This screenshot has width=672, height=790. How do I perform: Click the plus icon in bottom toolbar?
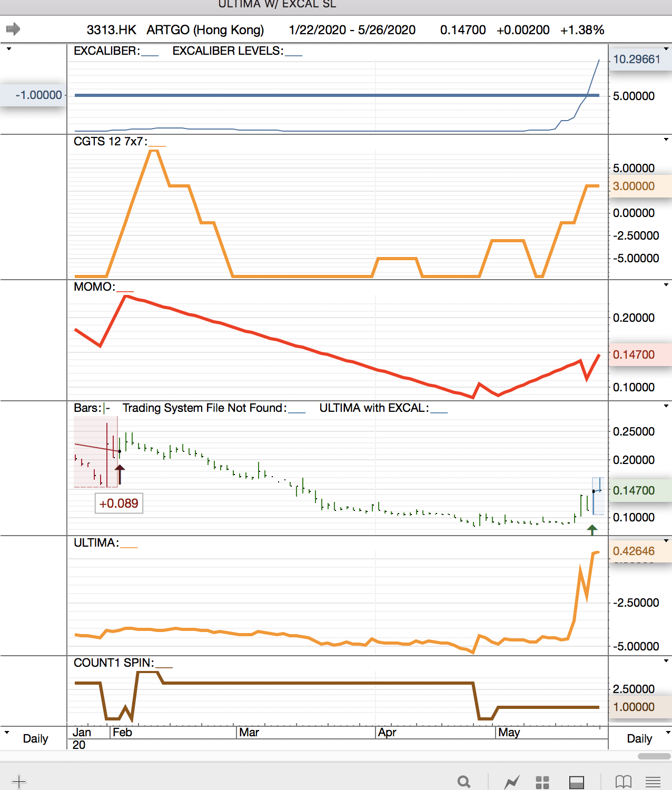coord(18,781)
